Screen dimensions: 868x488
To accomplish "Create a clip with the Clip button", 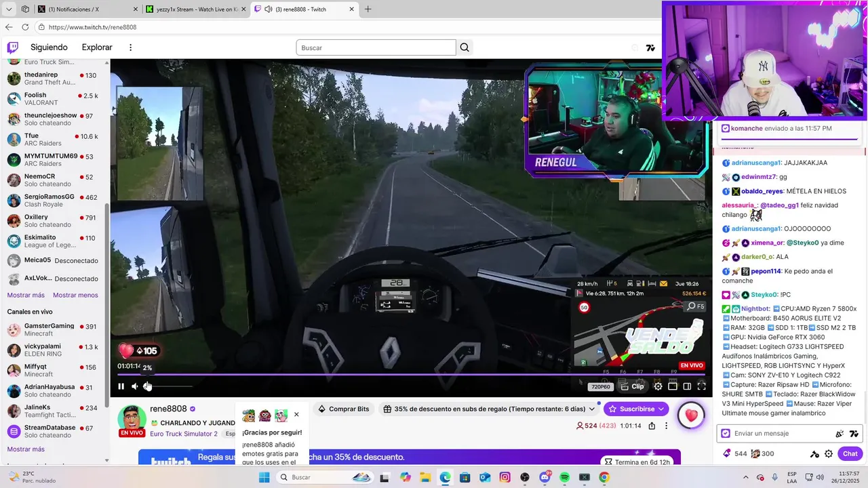I will (633, 386).
